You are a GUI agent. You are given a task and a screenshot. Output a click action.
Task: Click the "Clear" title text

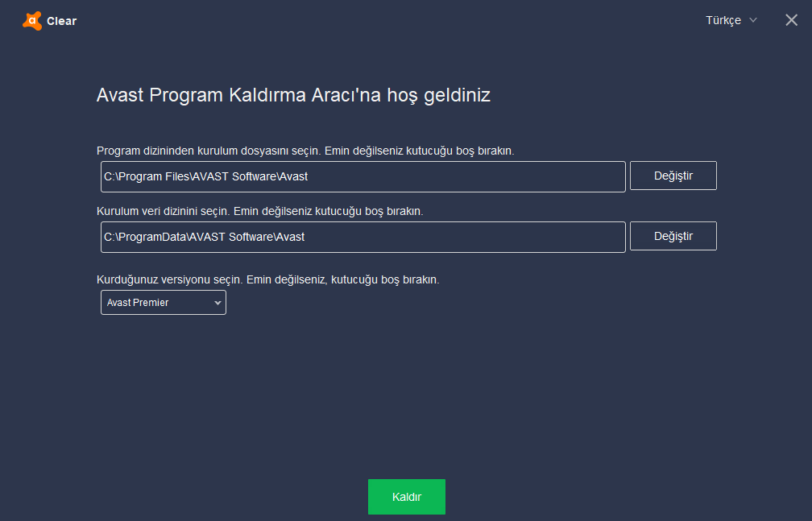(x=61, y=21)
